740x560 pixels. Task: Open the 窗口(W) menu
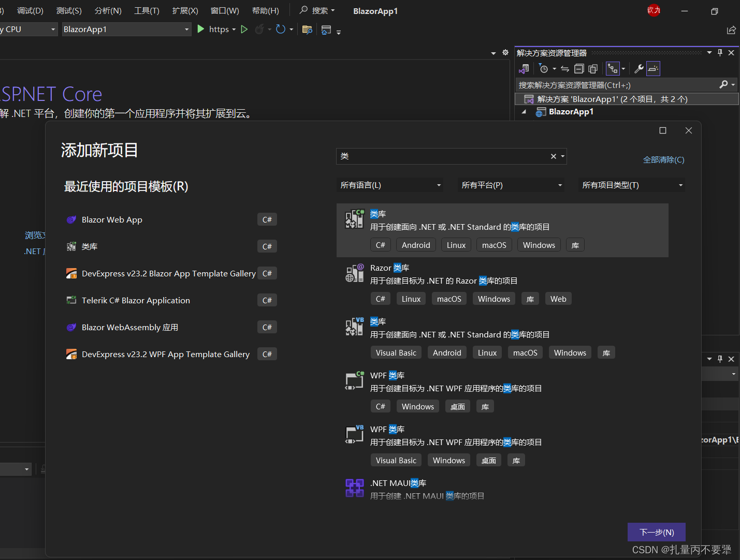tap(225, 10)
